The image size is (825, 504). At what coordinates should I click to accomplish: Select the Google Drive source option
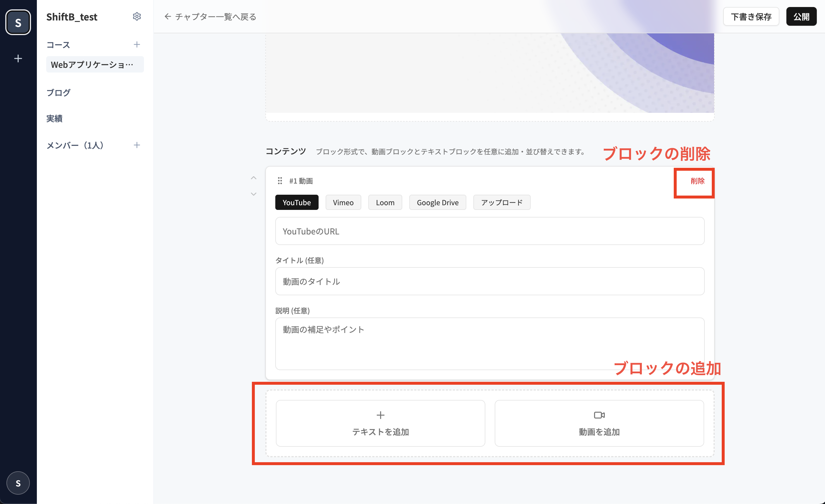437,203
